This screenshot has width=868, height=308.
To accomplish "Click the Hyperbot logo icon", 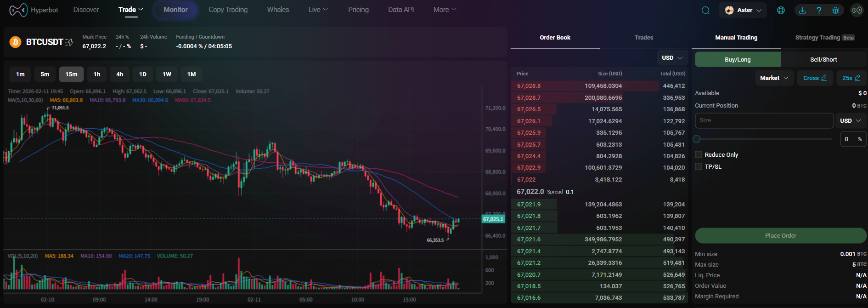I will pos(18,10).
